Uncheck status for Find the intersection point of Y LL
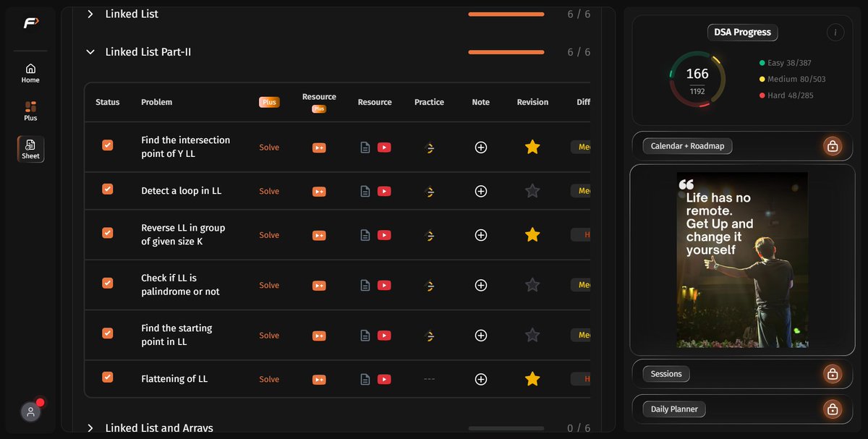868x439 pixels. tap(107, 145)
